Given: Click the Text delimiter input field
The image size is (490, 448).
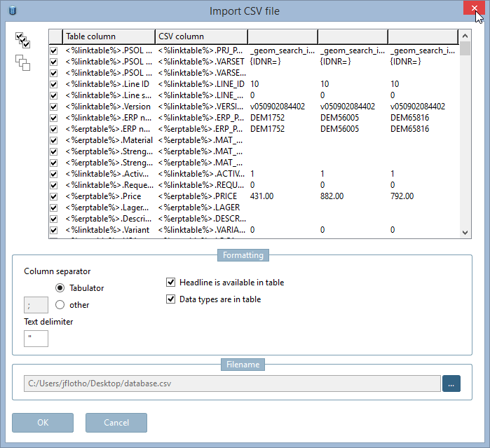Looking at the screenshot, I should pyautogui.click(x=36, y=339).
